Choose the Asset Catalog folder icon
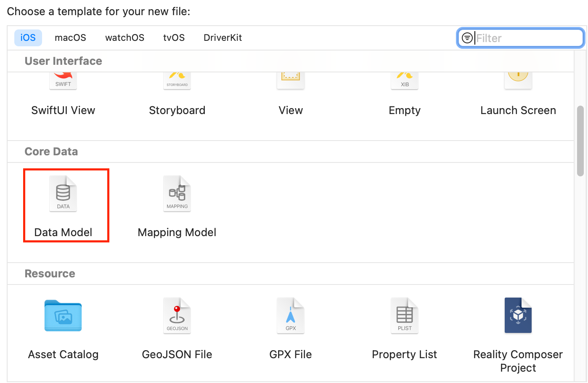The width and height of the screenshot is (588, 383). click(63, 315)
